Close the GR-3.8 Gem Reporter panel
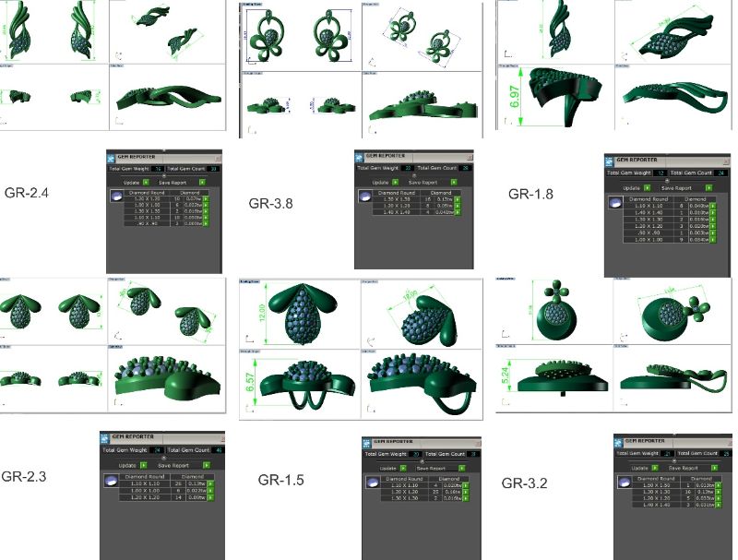738x560 pixels. (x=470, y=157)
